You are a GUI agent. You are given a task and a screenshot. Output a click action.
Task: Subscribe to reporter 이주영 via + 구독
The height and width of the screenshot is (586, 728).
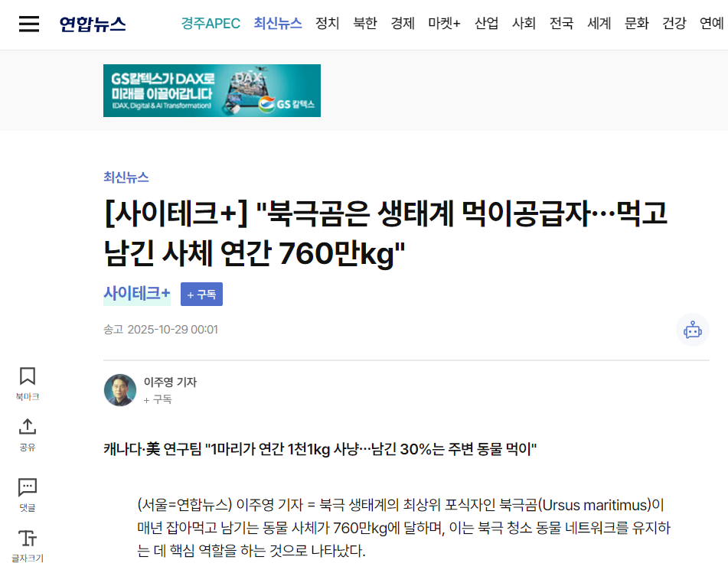click(x=158, y=399)
